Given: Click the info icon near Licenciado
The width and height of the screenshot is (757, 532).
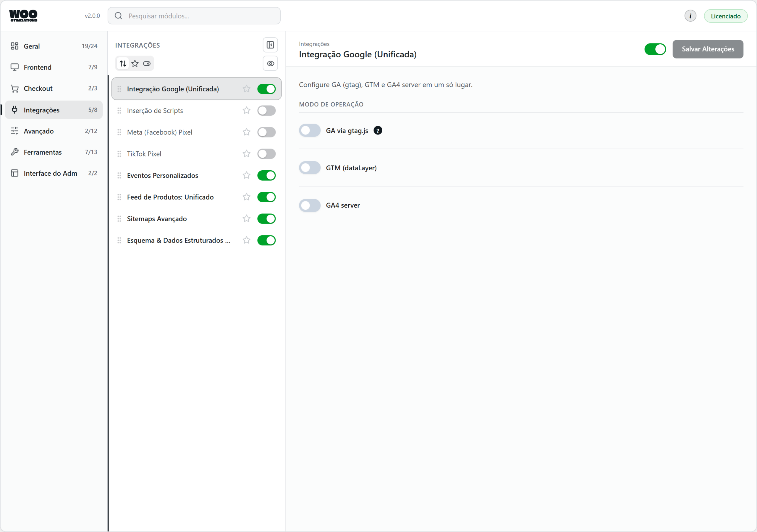Looking at the screenshot, I should (x=690, y=16).
